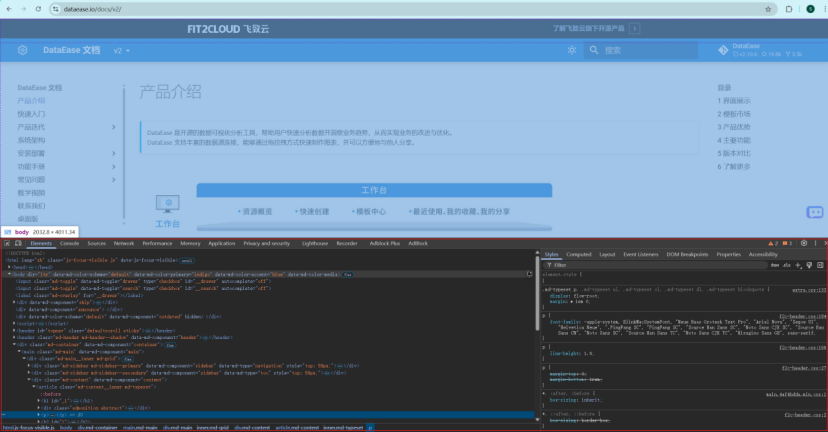Click the styles Filter input
The width and height of the screenshot is (828, 432).
click(x=655, y=265)
